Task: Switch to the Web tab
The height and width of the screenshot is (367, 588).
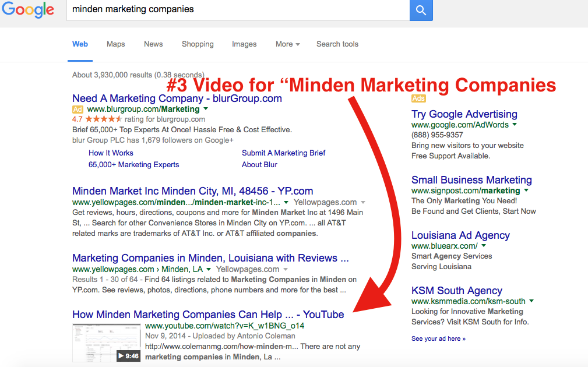Action: (x=80, y=44)
